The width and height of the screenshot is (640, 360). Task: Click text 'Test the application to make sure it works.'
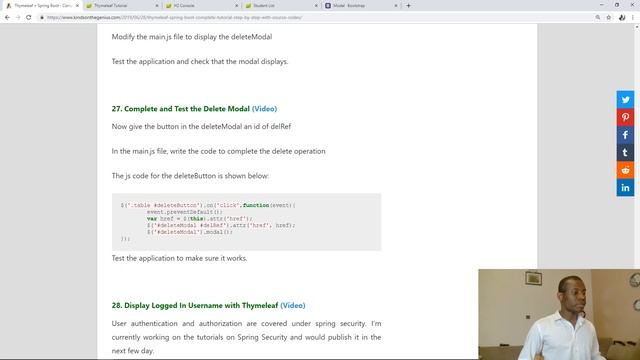[179, 258]
